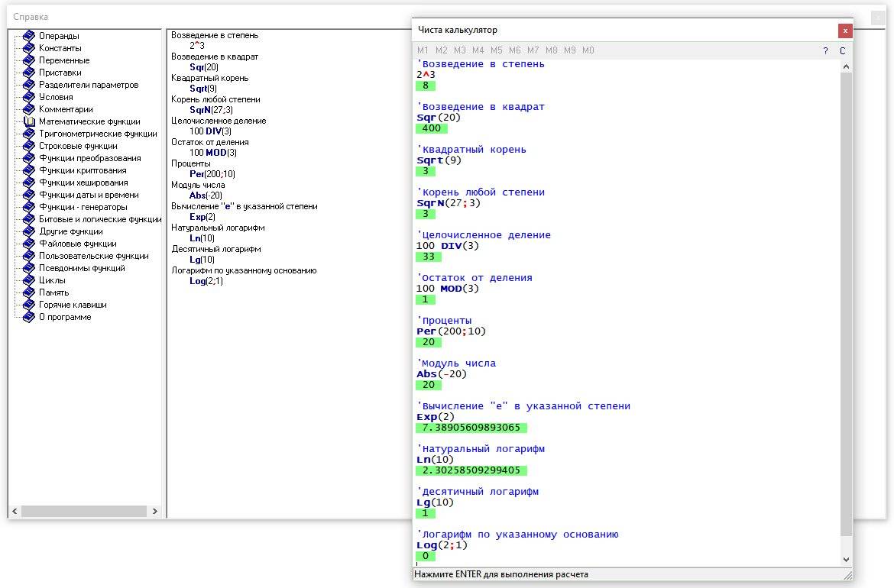Image resolution: width=894 pixels, height=588 pixels.
Task: Click the result 400 in calculator
Action: (x=431, y=128)
